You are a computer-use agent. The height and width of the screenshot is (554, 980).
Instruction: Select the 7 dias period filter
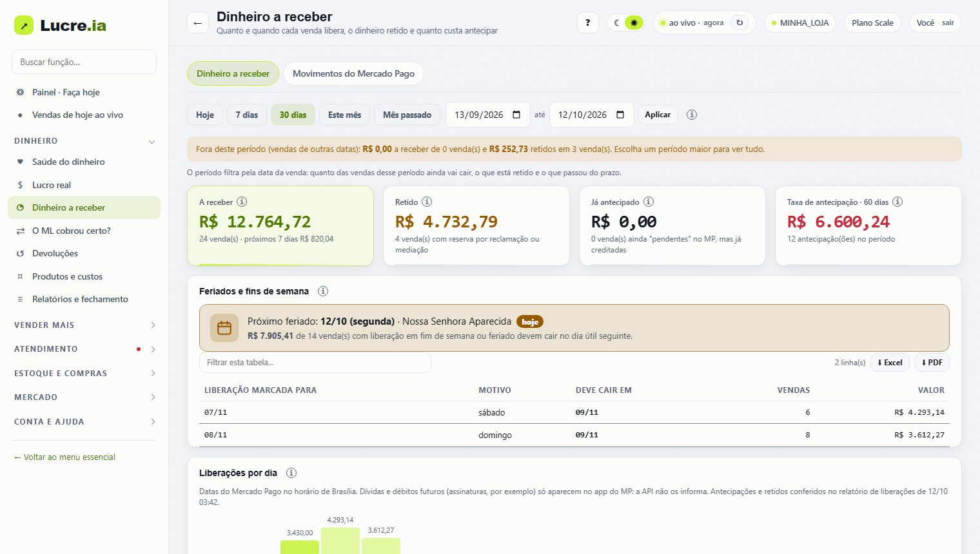click(x=247, y=115)
